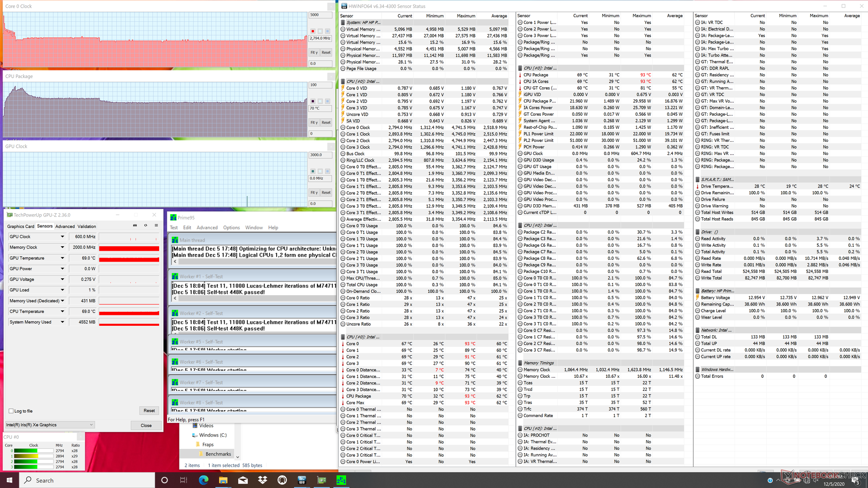Open Memory Used (Dedicated) dropdown

pos(62,301)
